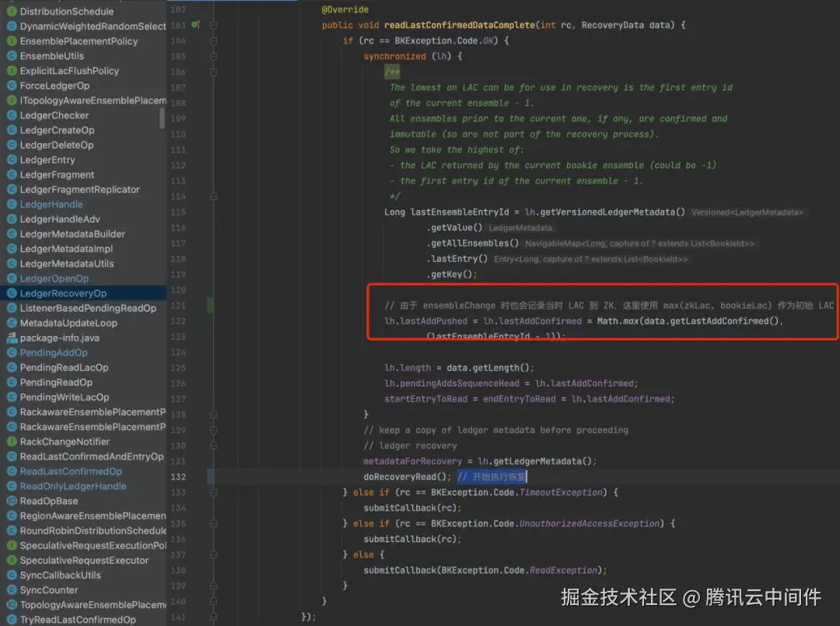Select PendingReadOp class

pos(56,383)
